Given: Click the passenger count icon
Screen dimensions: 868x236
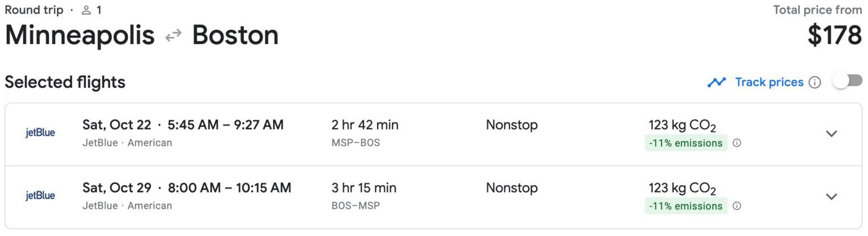Looking at the screenshot, I should [x=86, y=10].
